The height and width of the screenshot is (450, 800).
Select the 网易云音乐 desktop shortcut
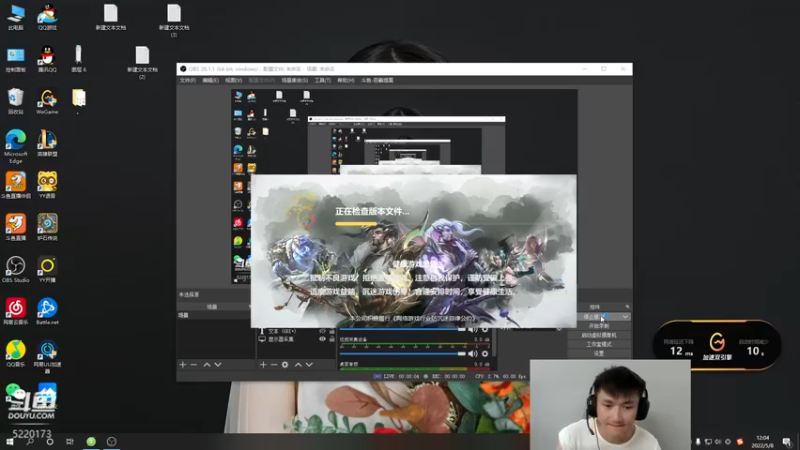pos(15,311)
